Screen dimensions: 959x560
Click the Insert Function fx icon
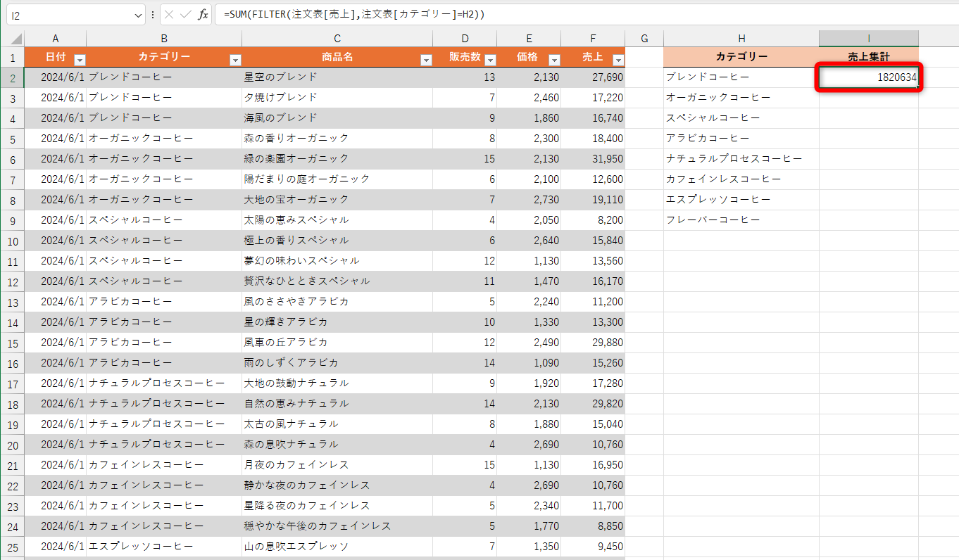[x=203, y=14]
